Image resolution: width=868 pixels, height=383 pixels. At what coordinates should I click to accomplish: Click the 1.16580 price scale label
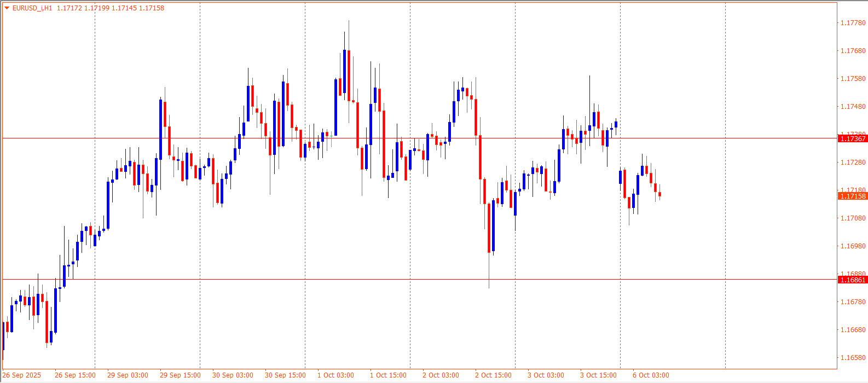[853, 358]
